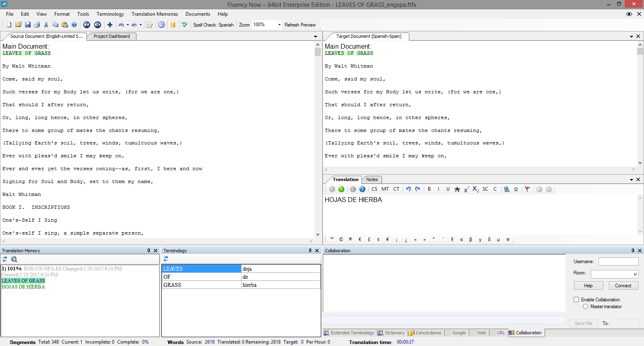Open target document pane dropdown arrow
The image size is (644, 346).
tap(632, 37)
